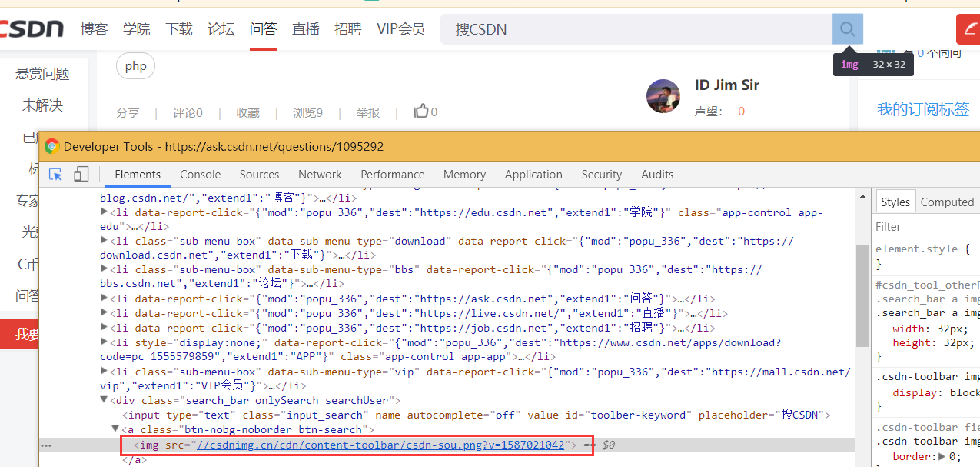This screenshot has width=980, height=467.
Task: Switch to the Network tab
Action: click(x=320, y=175)
